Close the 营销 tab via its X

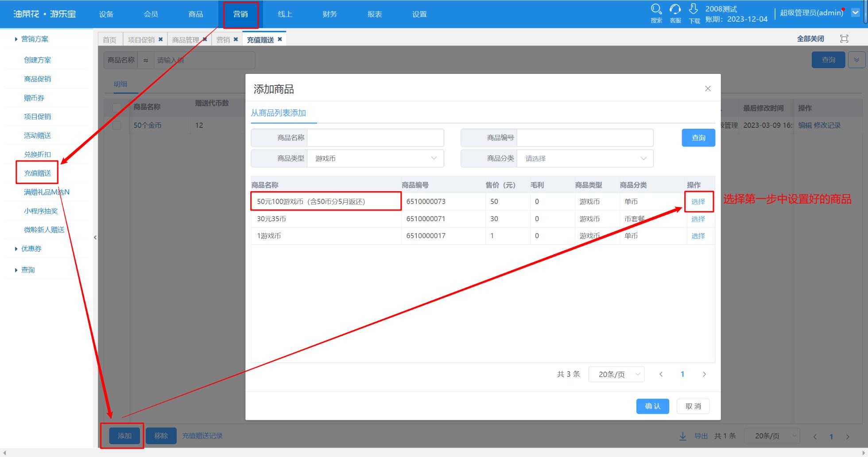click(236, 39)
